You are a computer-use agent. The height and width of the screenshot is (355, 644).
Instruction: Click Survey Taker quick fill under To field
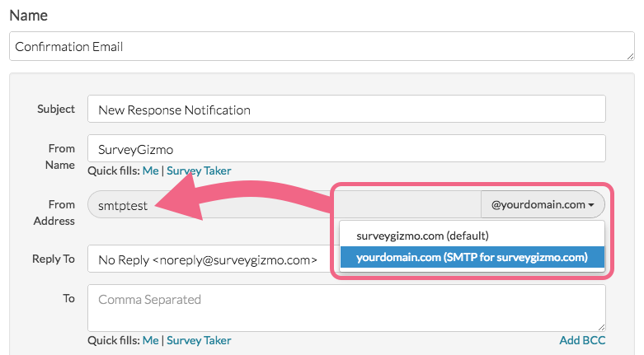[x=199, y=340]
